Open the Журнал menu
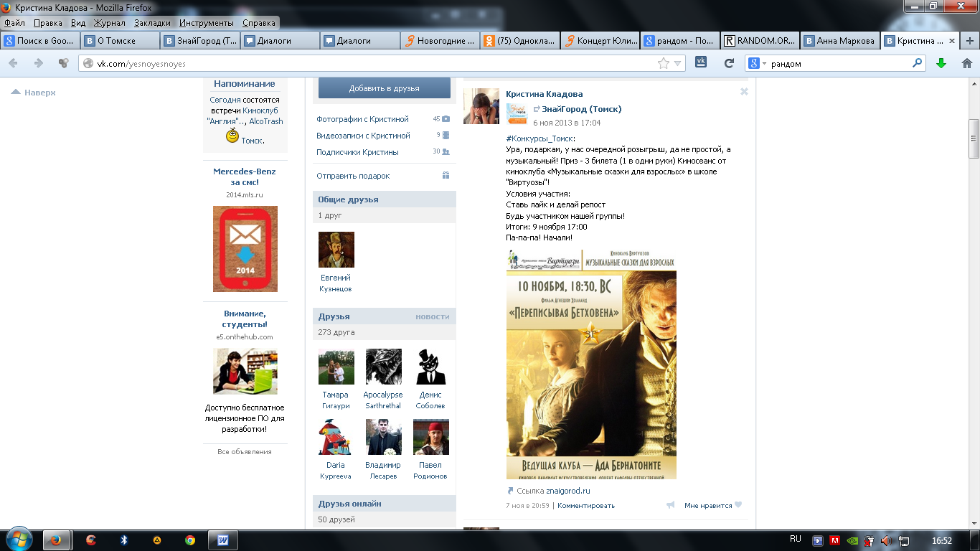This screenshot has height=551, width=980. [110, 23]
